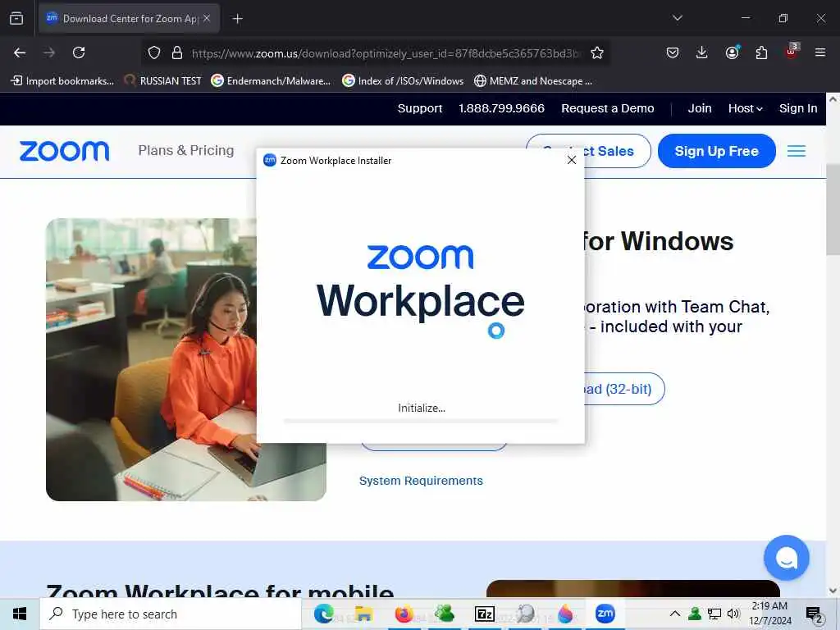
Task: Close the Download Center for Zoom tab
Action: point(207,18)
